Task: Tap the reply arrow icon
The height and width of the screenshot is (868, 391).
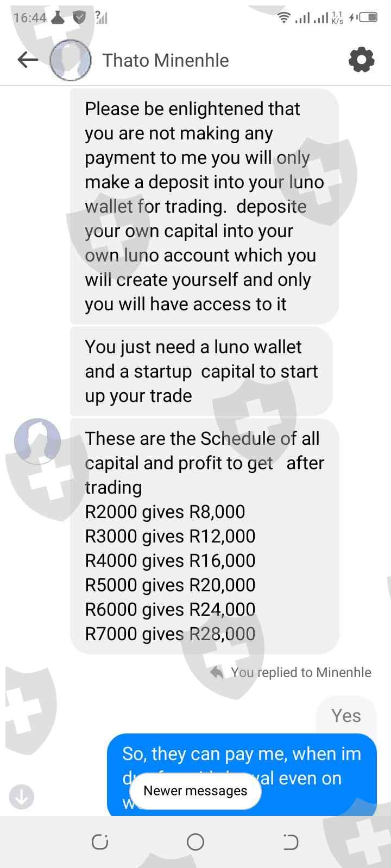Action: pyautogui.click(x=217, y=672)
